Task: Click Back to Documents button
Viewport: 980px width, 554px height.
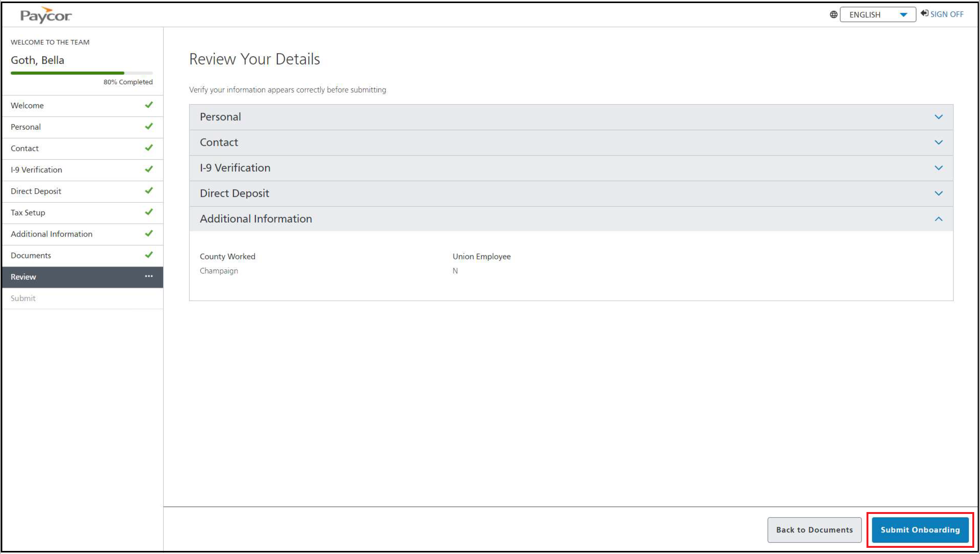Action: point(814,530)
